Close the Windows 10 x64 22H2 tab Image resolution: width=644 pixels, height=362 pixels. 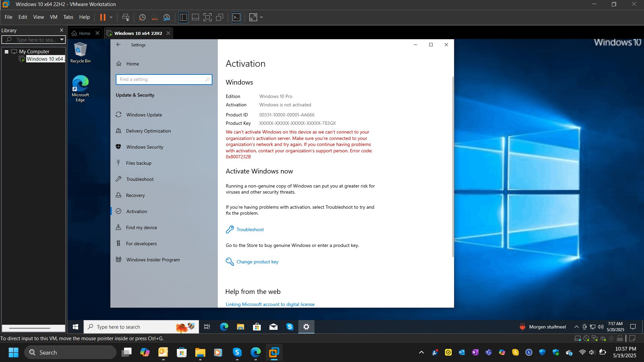pyautogui.click(x=168, y=33)
